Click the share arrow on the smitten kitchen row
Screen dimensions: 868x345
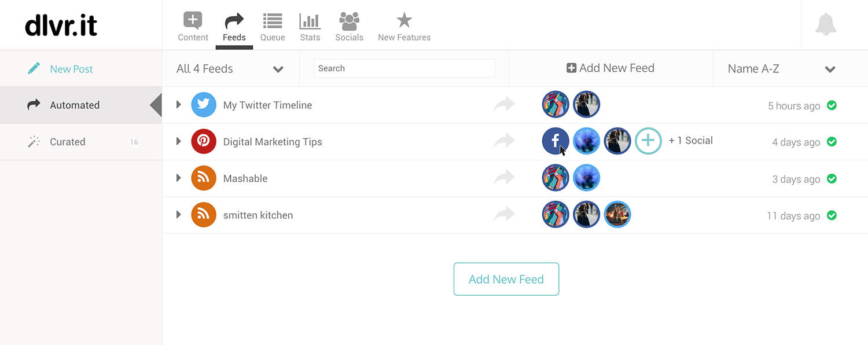[504, 215]
